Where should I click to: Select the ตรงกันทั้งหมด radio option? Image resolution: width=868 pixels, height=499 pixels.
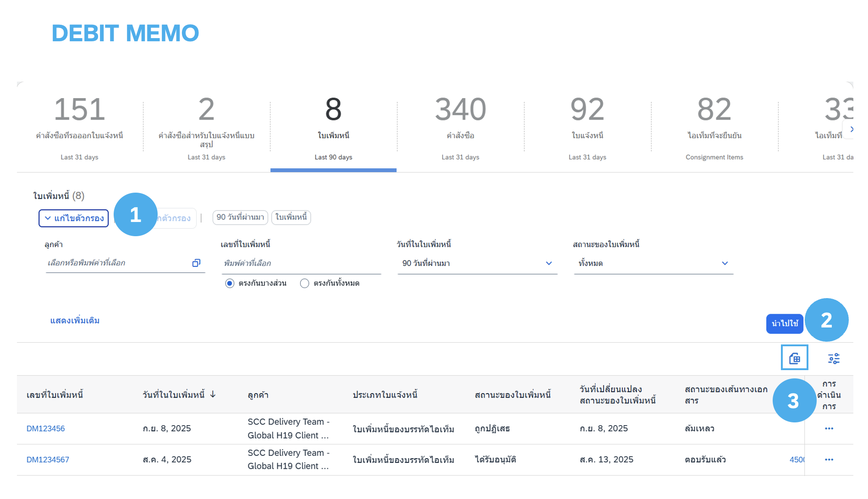tap(305, 283)
